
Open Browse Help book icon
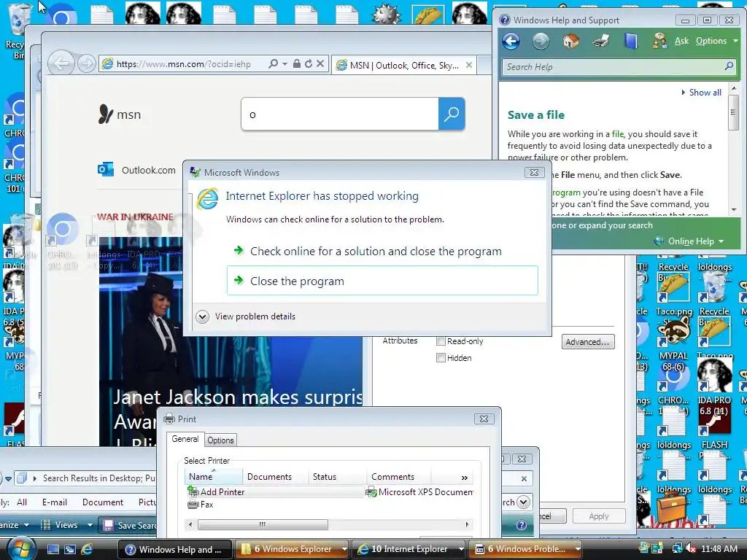pyautogui.click(x=631, y=42)
